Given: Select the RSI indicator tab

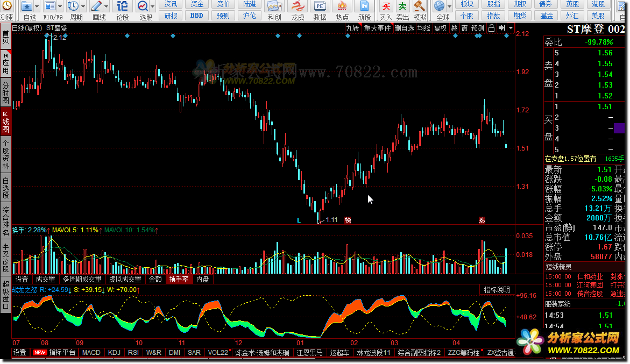Looking at the screenshot, I should click(x=133, y=352).
